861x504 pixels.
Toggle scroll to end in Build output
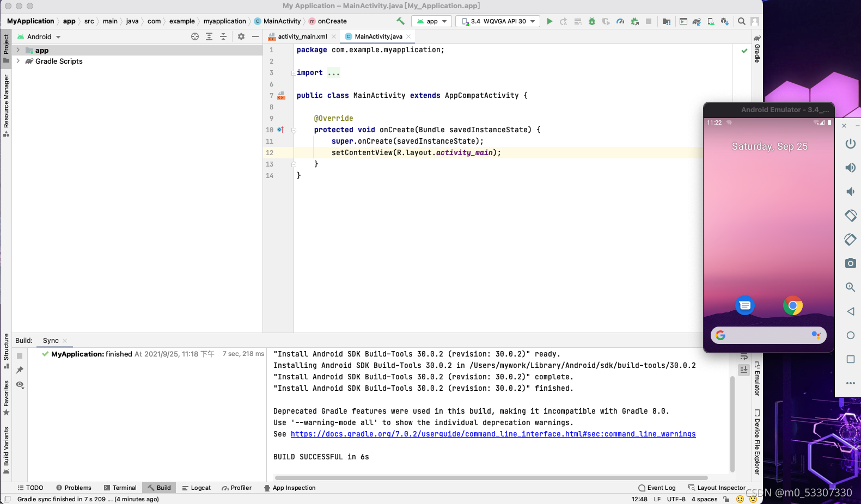pos(744,370)
